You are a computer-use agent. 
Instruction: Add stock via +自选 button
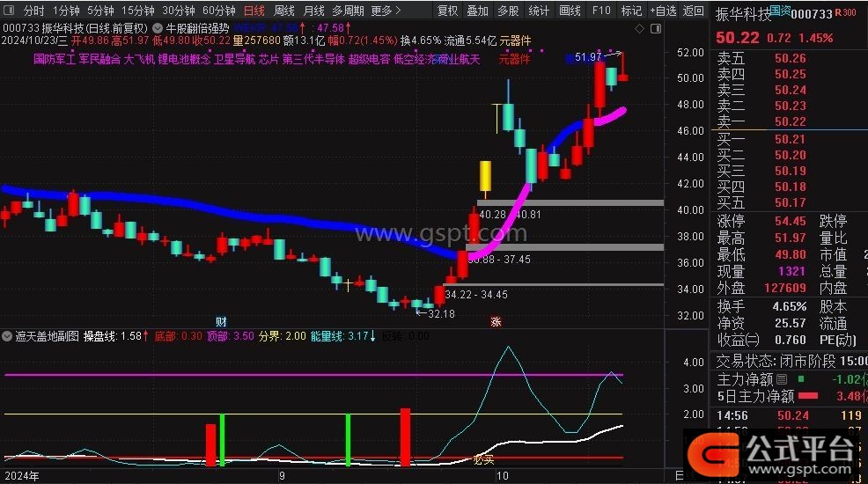663,11
